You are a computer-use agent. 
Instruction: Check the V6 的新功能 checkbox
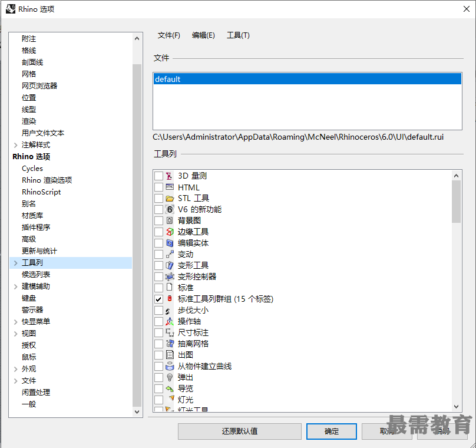[x=158, y=210]
